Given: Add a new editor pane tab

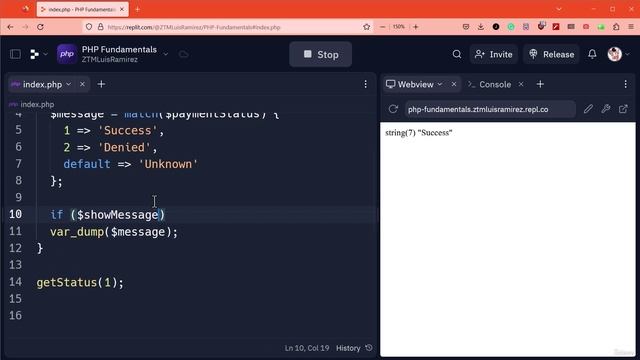Looking at the screenshot, I should [x=101, y=84].
